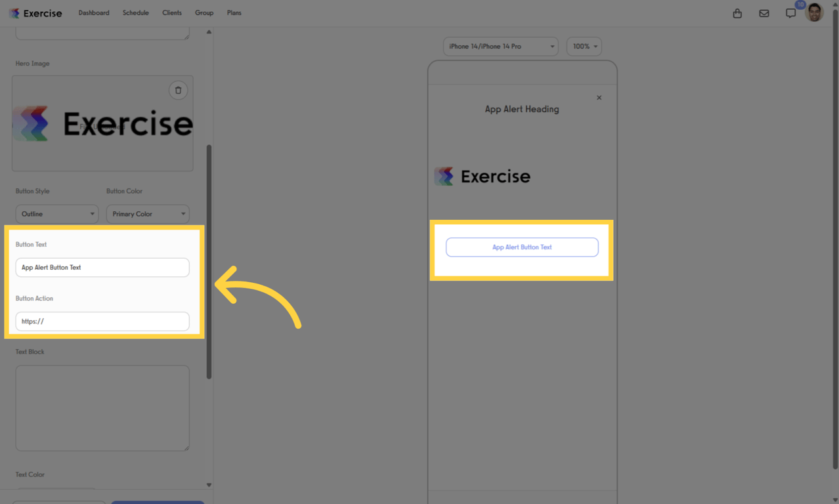Open the 100% zoom level dropdown
Image resolution: width=839 pixels, height=504 pixels.
click(x=584, y=46)
